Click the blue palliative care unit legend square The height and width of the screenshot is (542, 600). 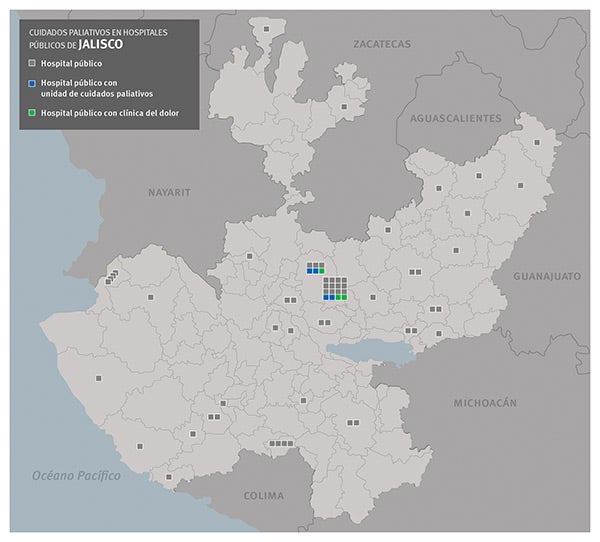click(33, 82)
